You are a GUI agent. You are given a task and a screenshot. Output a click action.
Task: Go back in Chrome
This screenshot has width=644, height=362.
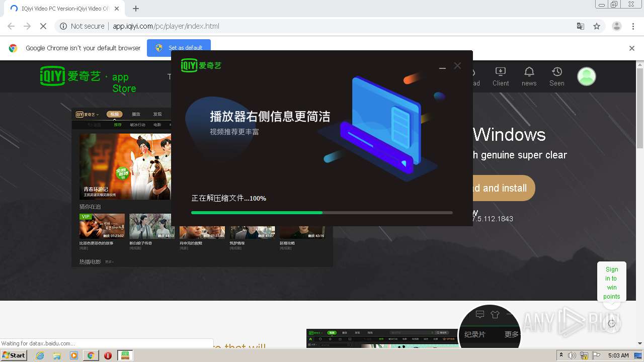coord(11,26)
